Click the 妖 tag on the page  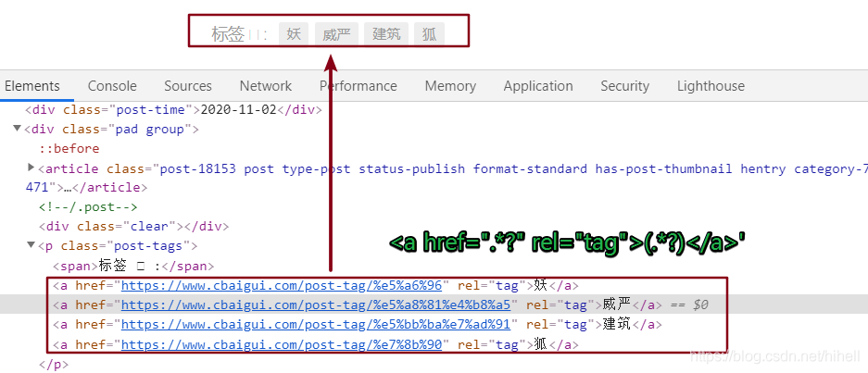point(294,34)
